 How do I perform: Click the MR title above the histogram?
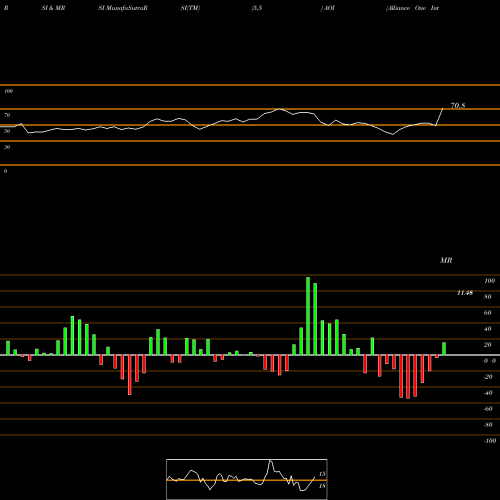point(446,260)
